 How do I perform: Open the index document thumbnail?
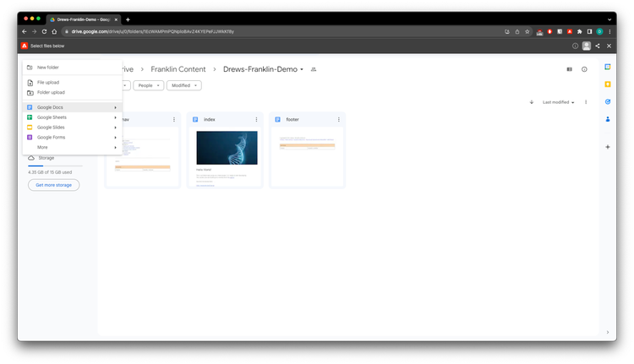[x=225, y=157]
